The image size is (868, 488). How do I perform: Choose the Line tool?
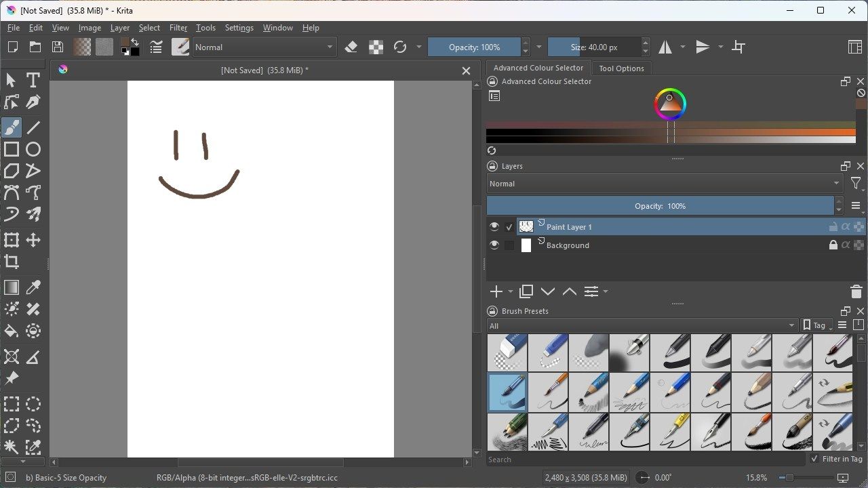[x=33, y=127]
